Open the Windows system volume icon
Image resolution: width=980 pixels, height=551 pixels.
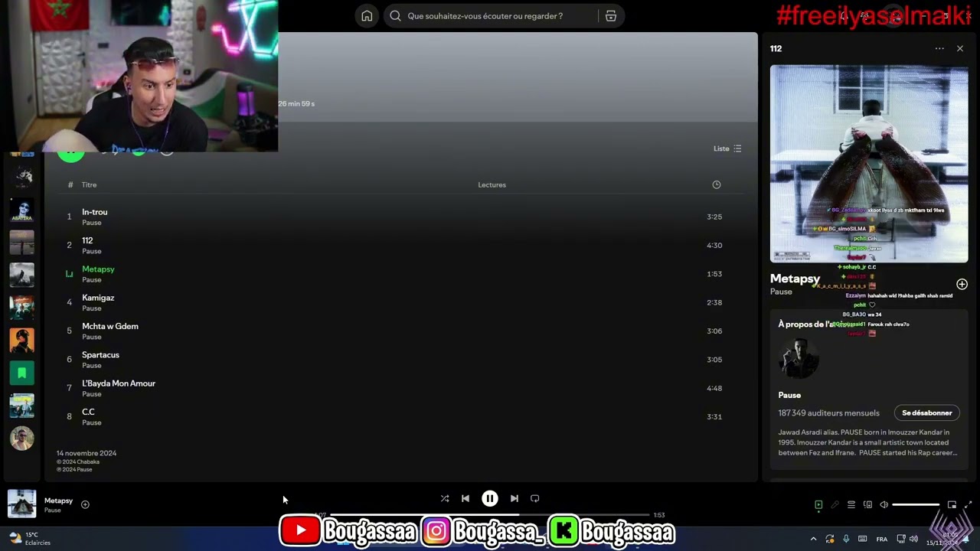point(913,539)
